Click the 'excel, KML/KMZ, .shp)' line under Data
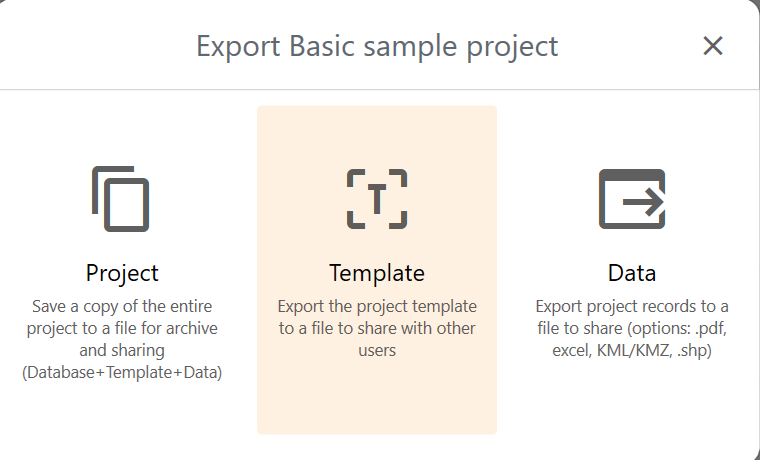 [632, 351]
